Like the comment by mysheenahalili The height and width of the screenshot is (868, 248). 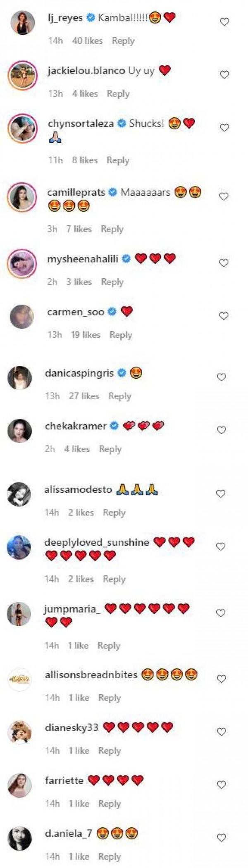(x=224, y=263)
